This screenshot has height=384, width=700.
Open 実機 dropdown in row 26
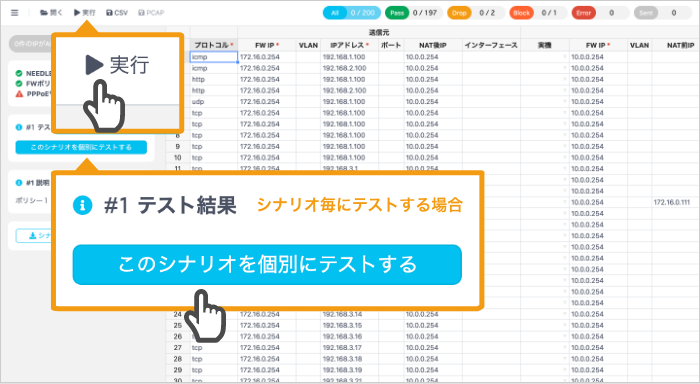tap(565, 337)
